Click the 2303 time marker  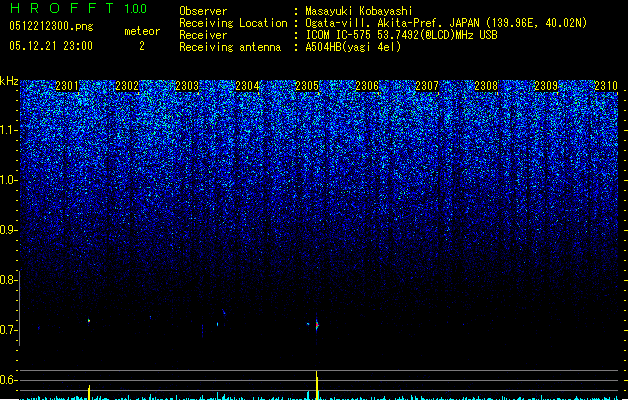tap(187, 86)
